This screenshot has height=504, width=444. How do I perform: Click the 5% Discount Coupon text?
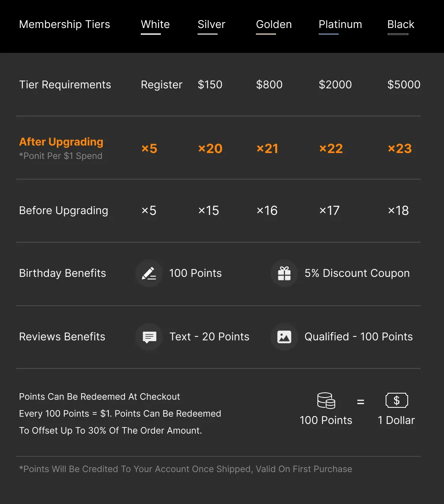point(357,273)
